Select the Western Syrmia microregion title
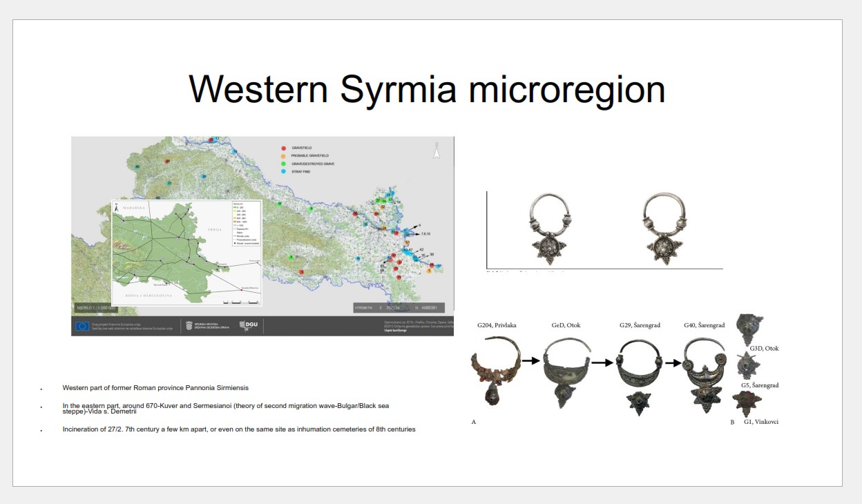 coord(427,89)
